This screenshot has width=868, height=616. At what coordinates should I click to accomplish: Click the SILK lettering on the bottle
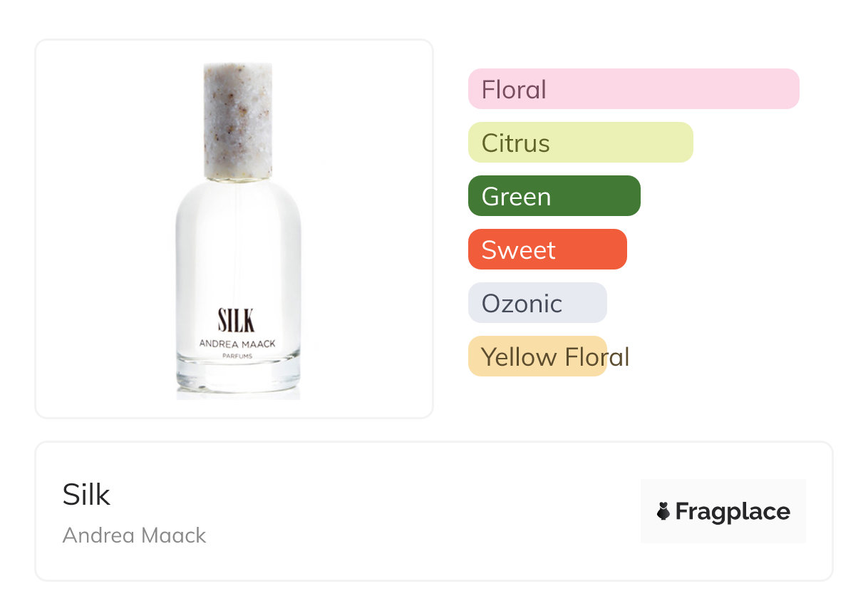coord(237,321)
